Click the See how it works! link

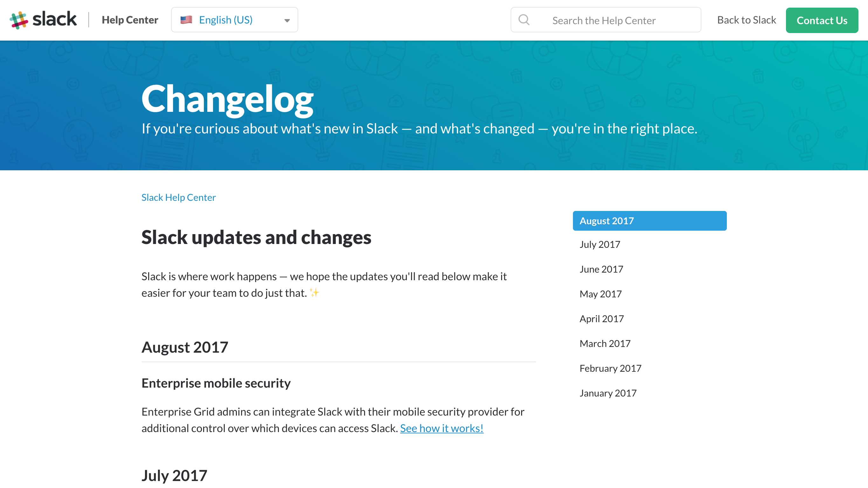click(x=441, y=428)
